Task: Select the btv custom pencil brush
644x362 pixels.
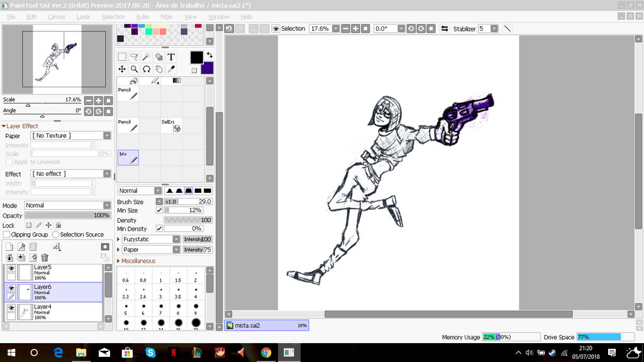Action: [128, 156]
